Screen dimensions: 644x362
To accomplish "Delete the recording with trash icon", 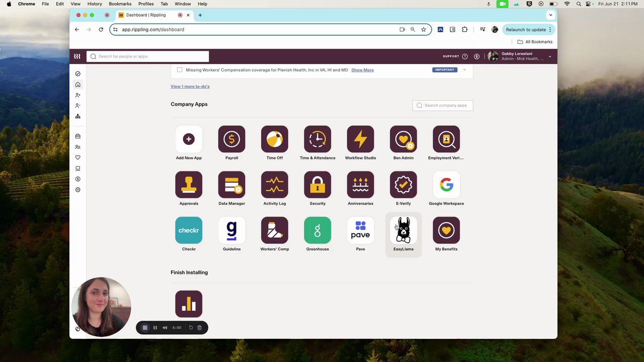I will pos(199,328).
